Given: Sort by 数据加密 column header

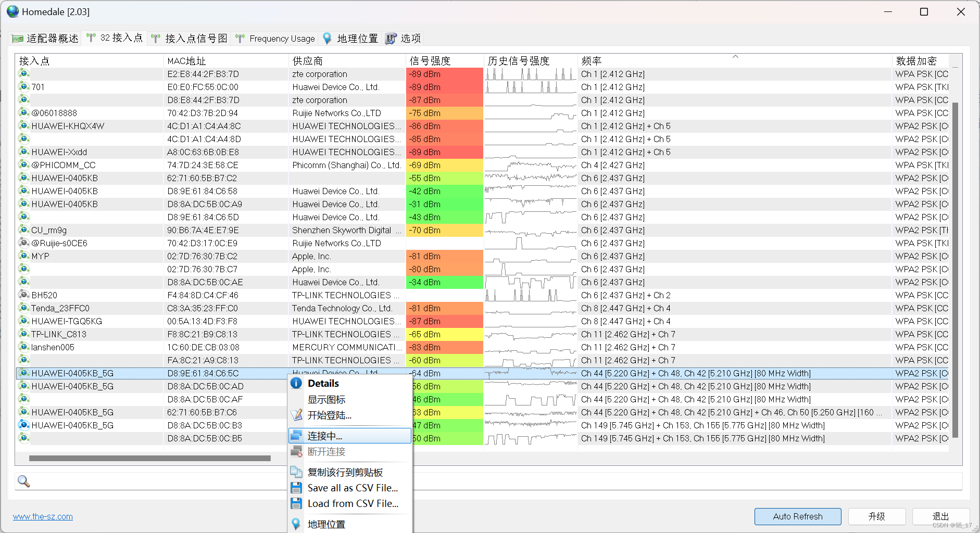Looking at the screenshot, I should point(921,61).
